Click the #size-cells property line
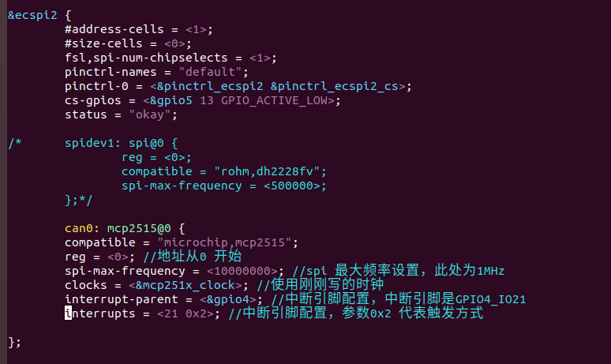This screenshot has width=611, height=364. click(103, 44)
